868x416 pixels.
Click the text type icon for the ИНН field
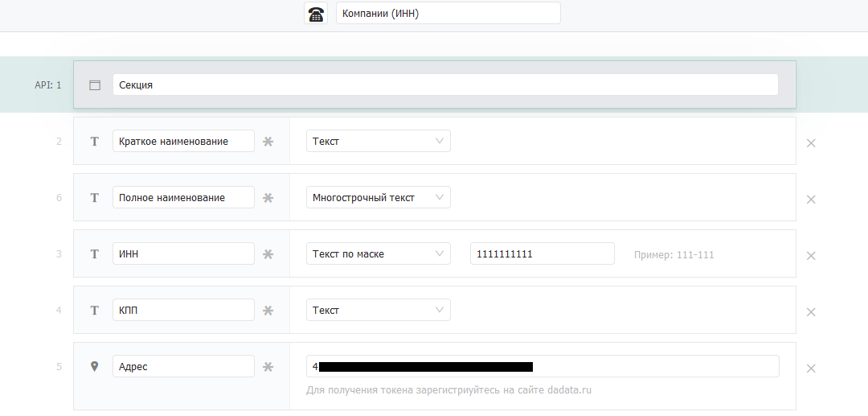click(95, 254)
